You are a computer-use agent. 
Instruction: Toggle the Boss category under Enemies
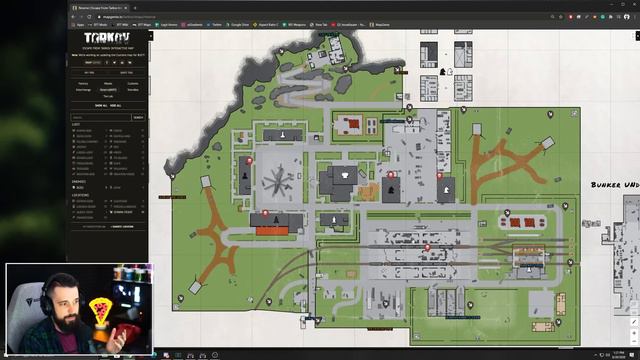pyautogui.click(x=80, y=188)
